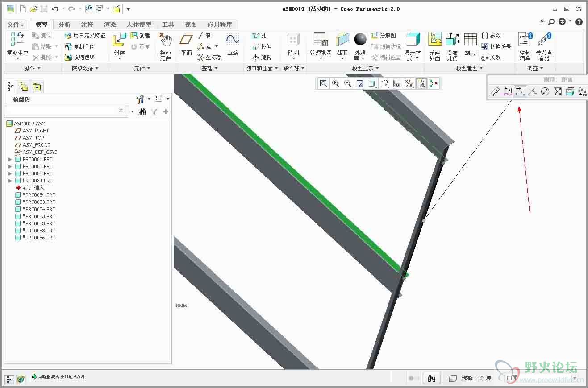
Task: Click Refit view icon in graphics toolbar
Action: coord(324,83)
